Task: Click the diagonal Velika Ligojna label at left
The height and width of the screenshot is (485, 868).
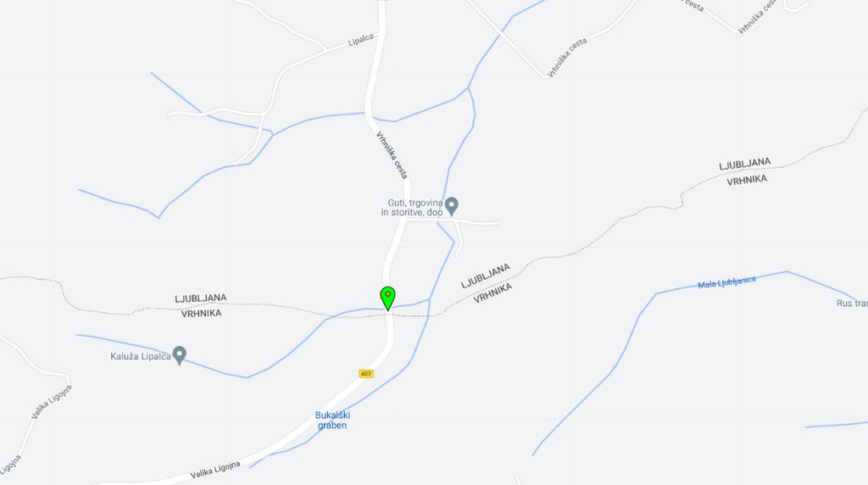Action: coord(51,402)
